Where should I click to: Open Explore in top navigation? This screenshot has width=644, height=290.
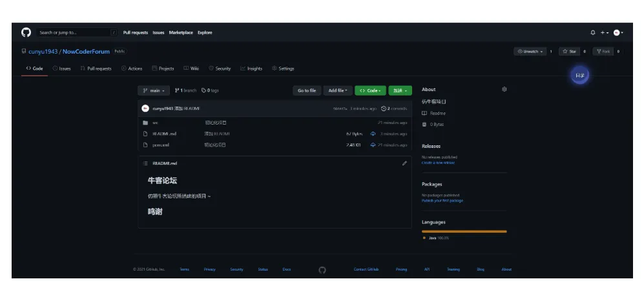point(205,32)
